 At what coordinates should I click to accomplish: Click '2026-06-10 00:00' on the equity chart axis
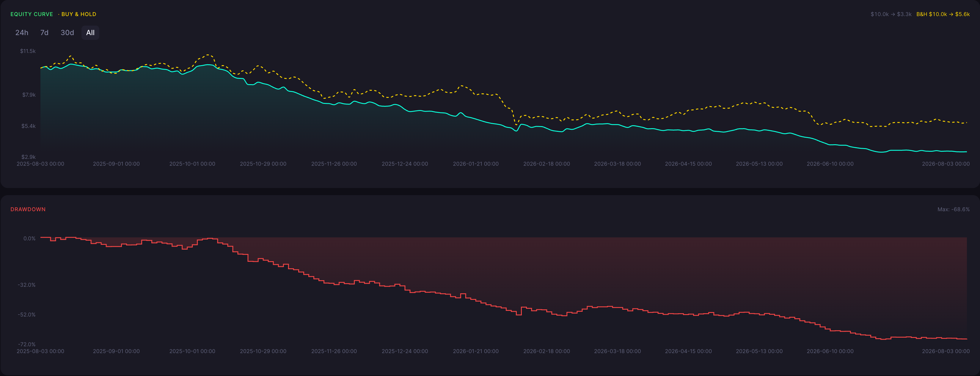coord(830,164)
